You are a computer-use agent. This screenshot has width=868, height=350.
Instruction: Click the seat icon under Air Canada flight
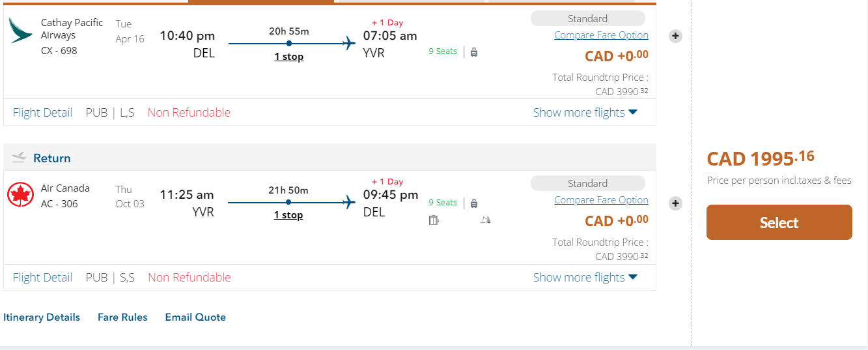point(434,220)
